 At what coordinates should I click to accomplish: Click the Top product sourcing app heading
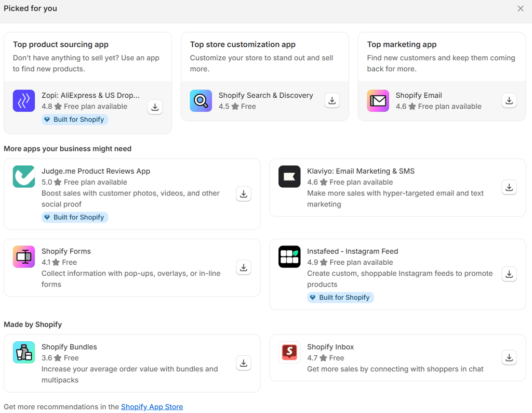61,45
